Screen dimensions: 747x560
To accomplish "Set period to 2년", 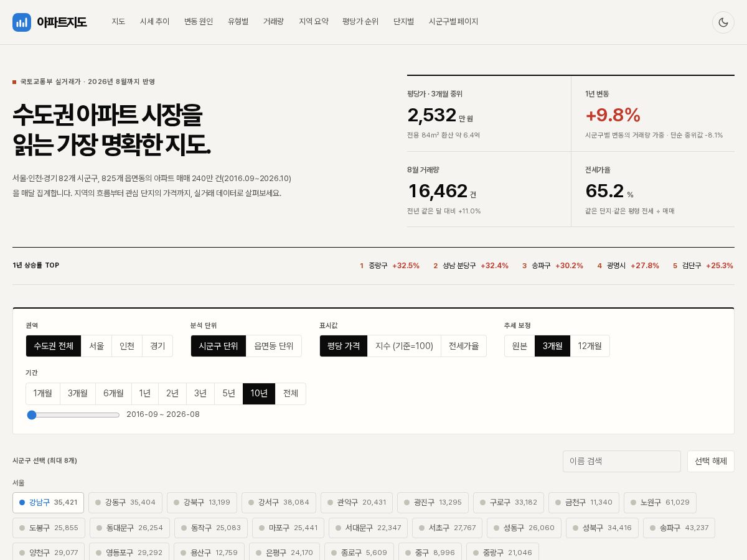I will (172, 394).
